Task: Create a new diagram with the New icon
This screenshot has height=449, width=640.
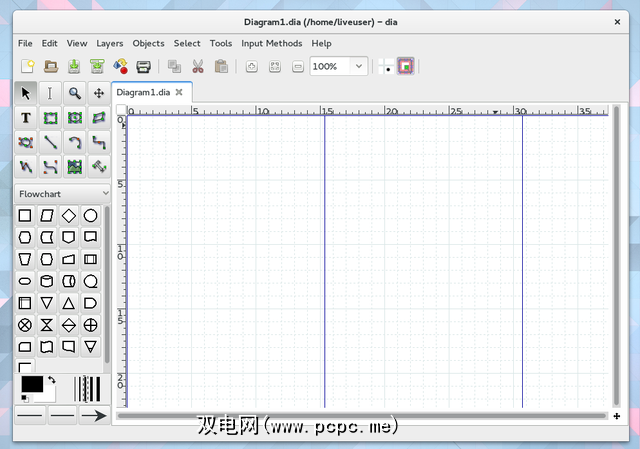Action: coord(28,66)
